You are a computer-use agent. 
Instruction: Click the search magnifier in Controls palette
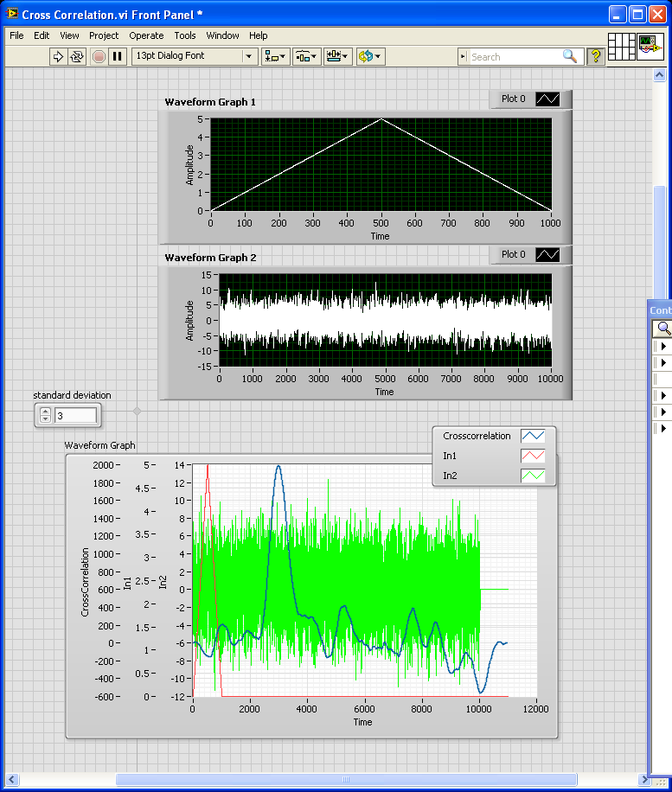pos(662,329)
